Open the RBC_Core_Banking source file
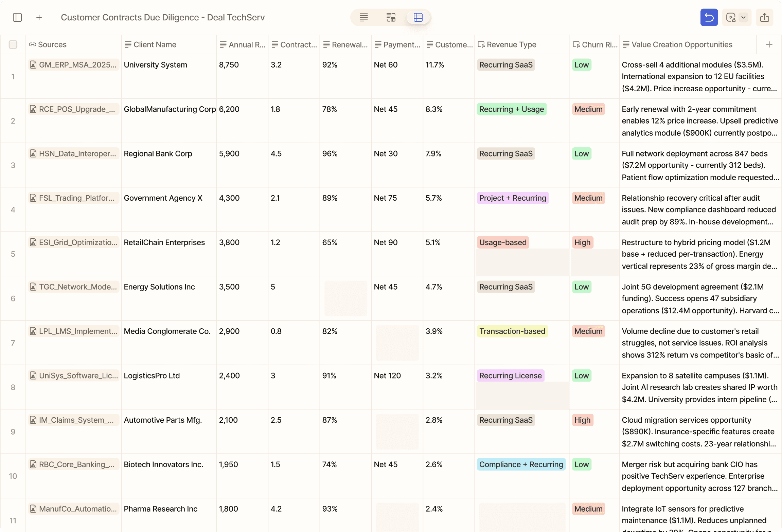The height and width of the screenshot is (532, 782). click(x=74, y=464)
